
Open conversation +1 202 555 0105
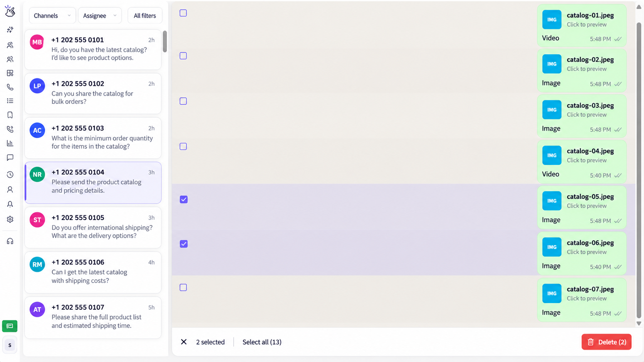93,227
